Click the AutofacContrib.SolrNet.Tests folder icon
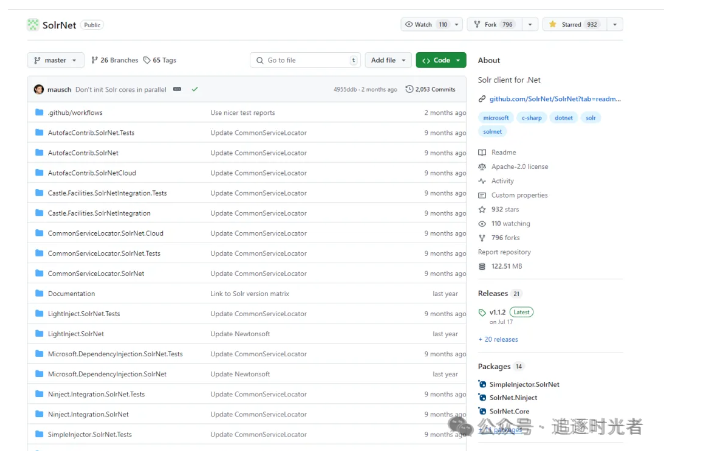 [39, 133]
